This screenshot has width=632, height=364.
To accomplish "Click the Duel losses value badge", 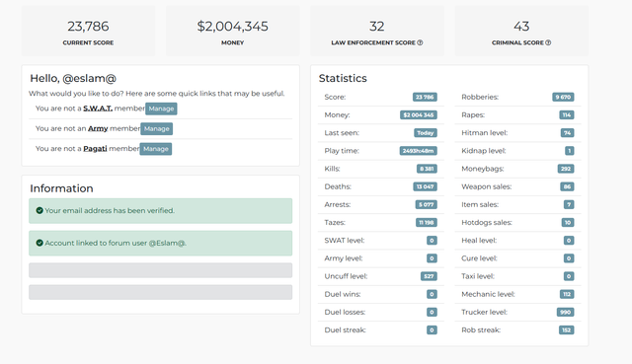I will tap(432, 312).
